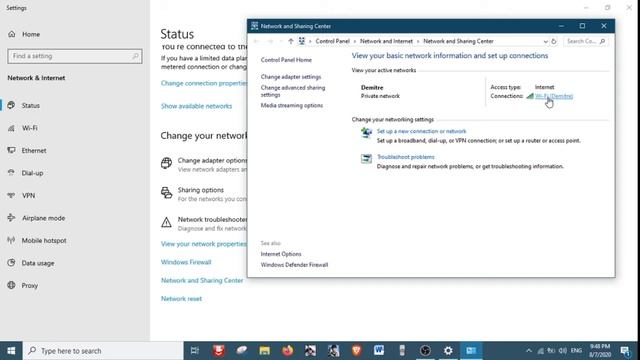Image resolution: width=640 pixels, height=360 pixels.
Task: Click Windows Firewall link in Settings
Action: pyautogui.click(x=186, y=262)
